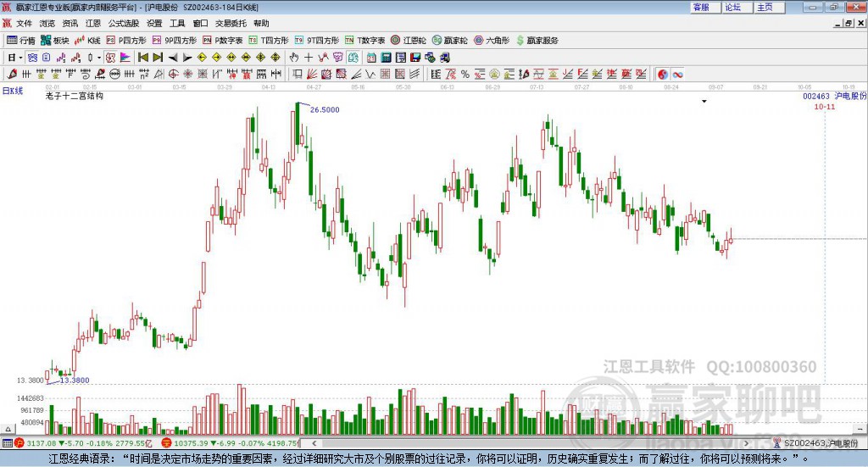This screenshot has width=868, height=467.
Task: Select the circle target drawing tool
Action: click(x=173, y=74)
